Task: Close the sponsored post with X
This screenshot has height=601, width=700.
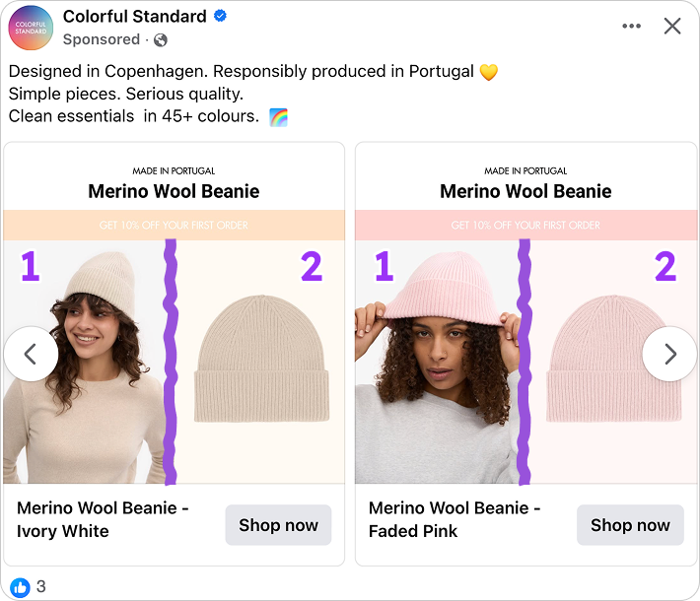Action: (672, 27)
